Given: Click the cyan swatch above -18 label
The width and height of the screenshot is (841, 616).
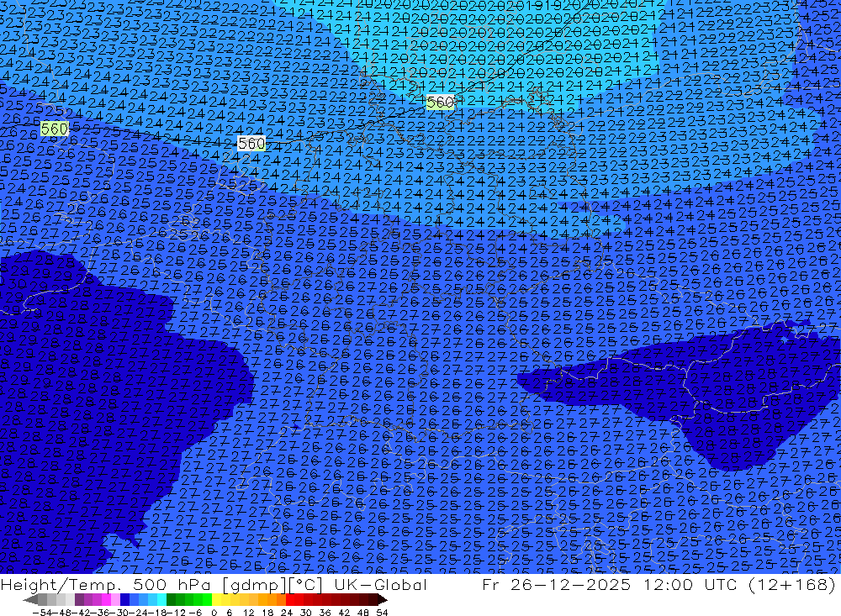Looking at the screenshot, I should tap(161, 600).
